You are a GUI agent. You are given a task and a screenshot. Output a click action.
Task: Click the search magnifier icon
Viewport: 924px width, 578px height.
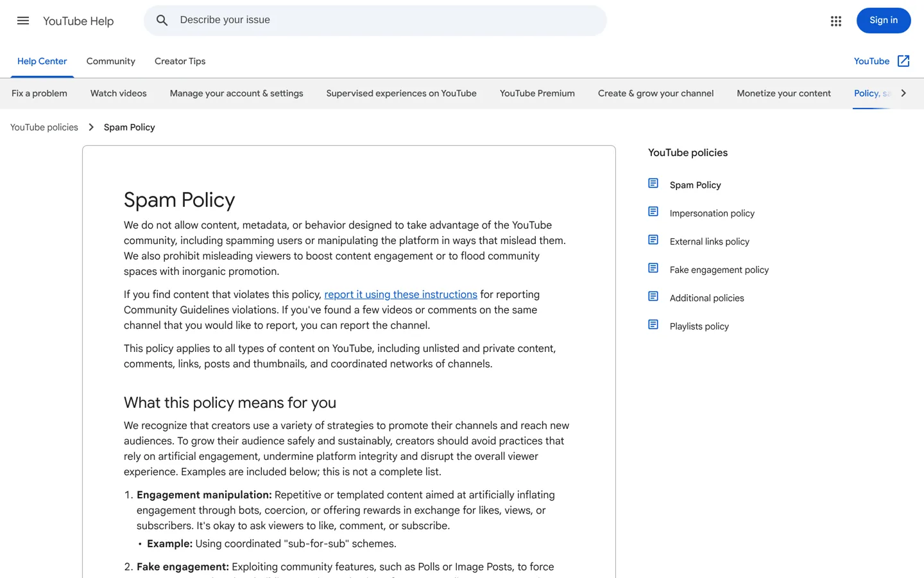(x=162, y=21)
